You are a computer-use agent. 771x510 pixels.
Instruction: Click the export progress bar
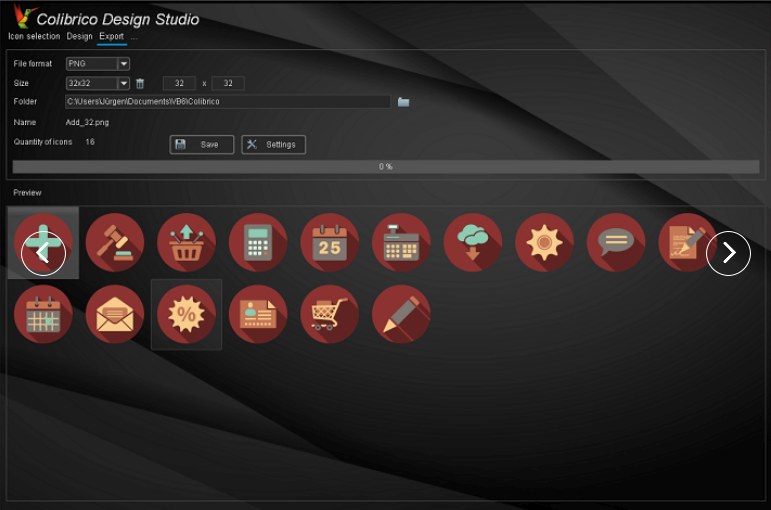pos(385,167)
